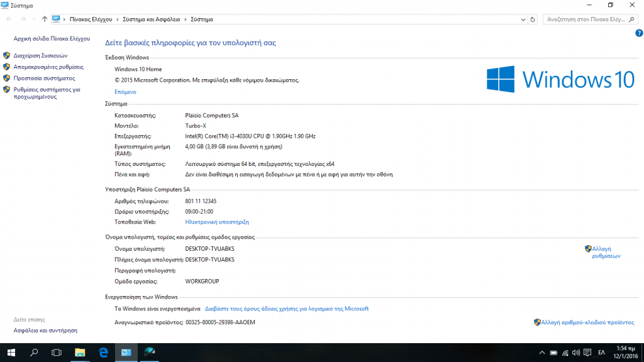The image size is (644, 362).
Task: Click the Επόμενο link
Action: [125, 92]
